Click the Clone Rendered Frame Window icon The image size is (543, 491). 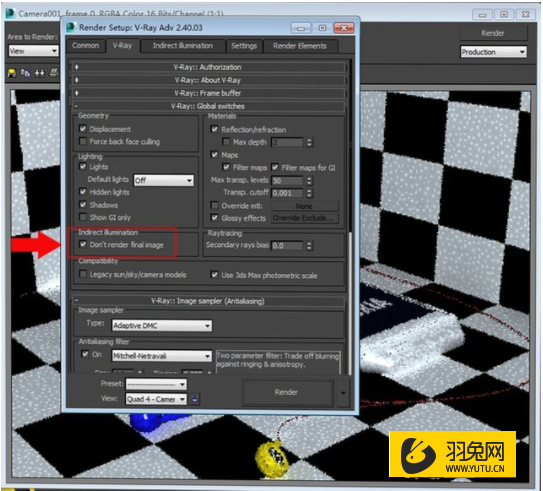point(39,73)
